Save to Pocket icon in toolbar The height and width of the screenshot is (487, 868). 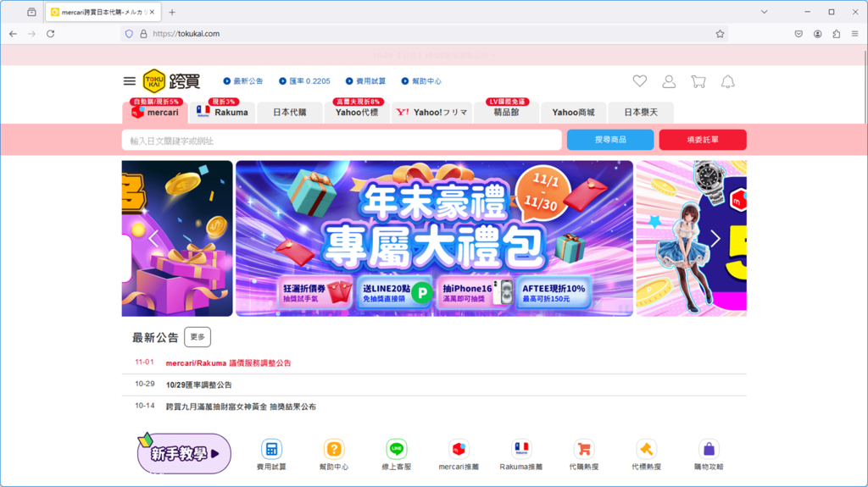(798, 34)
